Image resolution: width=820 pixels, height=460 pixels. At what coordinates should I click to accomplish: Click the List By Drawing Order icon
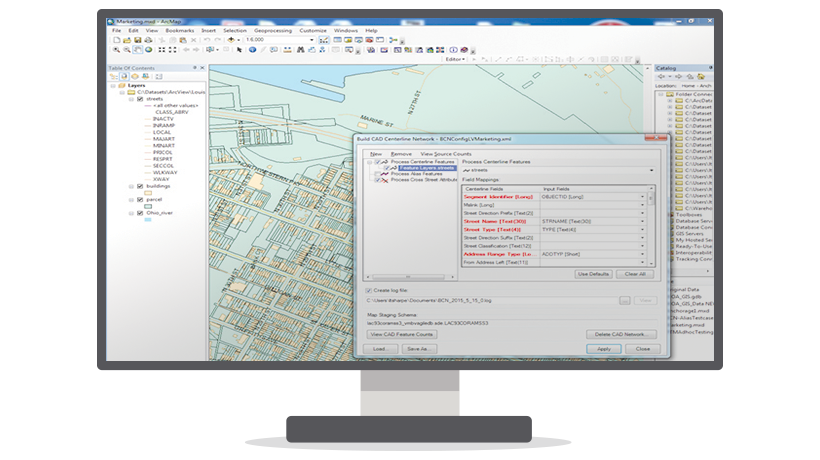pyautogui.click(x=113, y=76)
